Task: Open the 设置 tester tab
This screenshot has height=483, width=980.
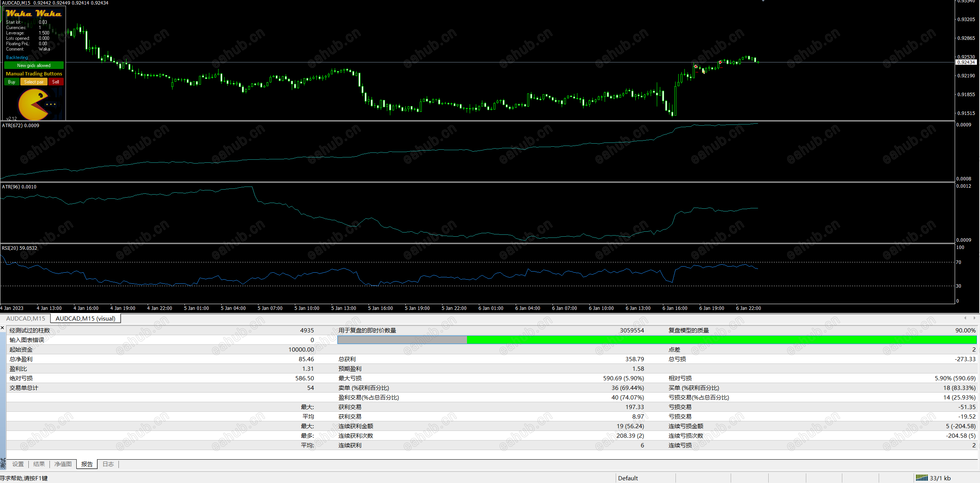Action: [18, 464]
